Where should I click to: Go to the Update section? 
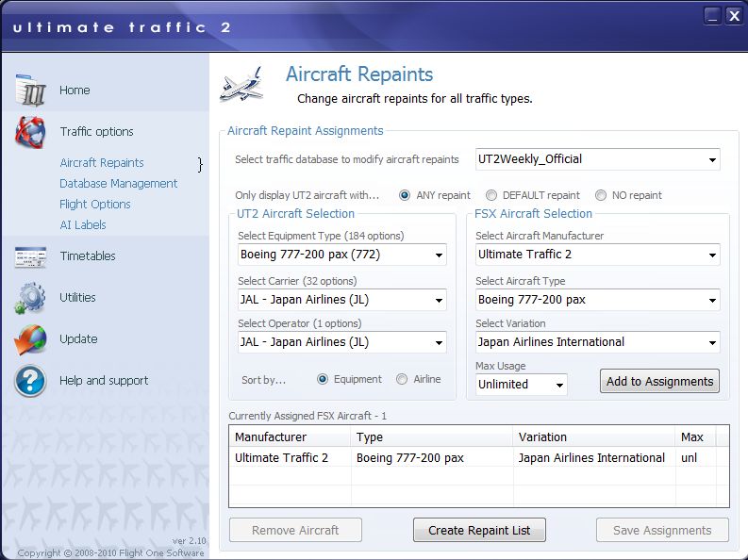pyautogui.click(x=78, y=338)
